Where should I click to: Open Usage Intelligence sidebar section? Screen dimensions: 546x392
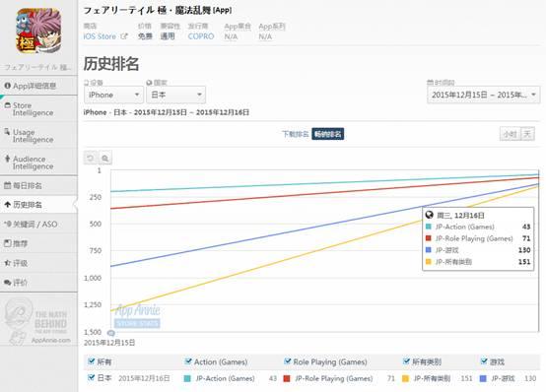[38, 136]
